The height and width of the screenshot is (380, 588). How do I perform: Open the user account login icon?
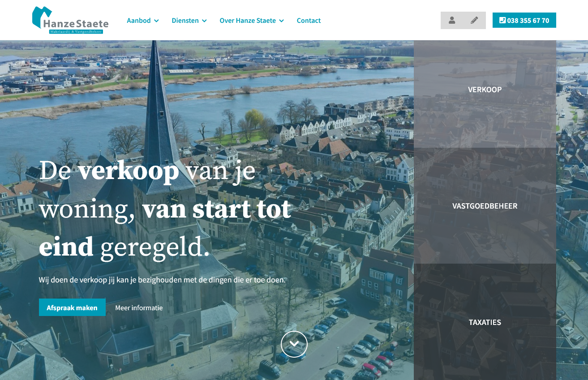pos(452,20)
